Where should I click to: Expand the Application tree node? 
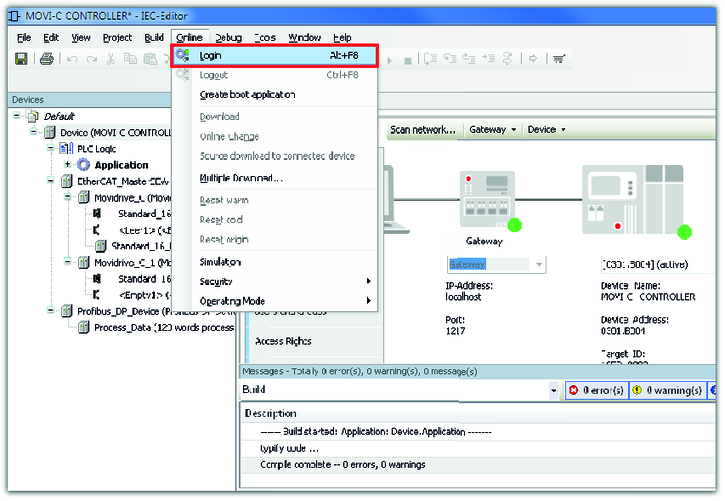[x=68, y=165]
